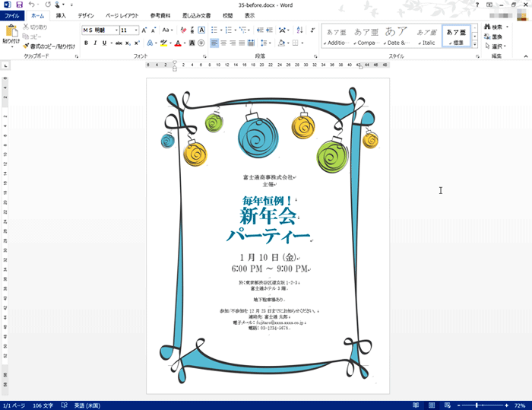
Task: Click the Undo arrow icon
Action: 32,5
